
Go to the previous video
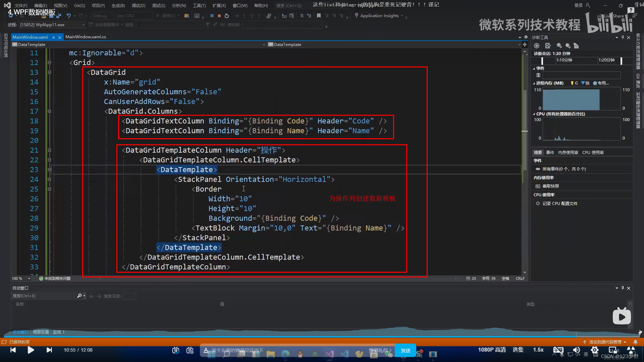click(x=13, y=350)
